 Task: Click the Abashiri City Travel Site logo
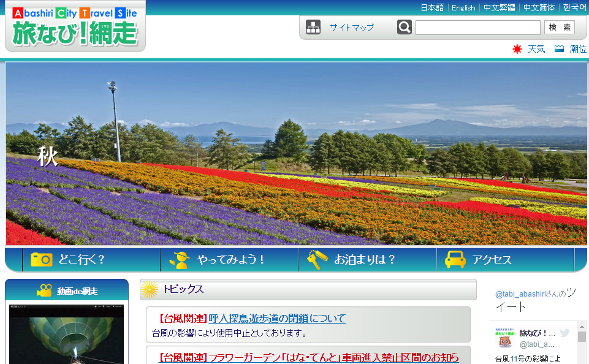(75, 28)
